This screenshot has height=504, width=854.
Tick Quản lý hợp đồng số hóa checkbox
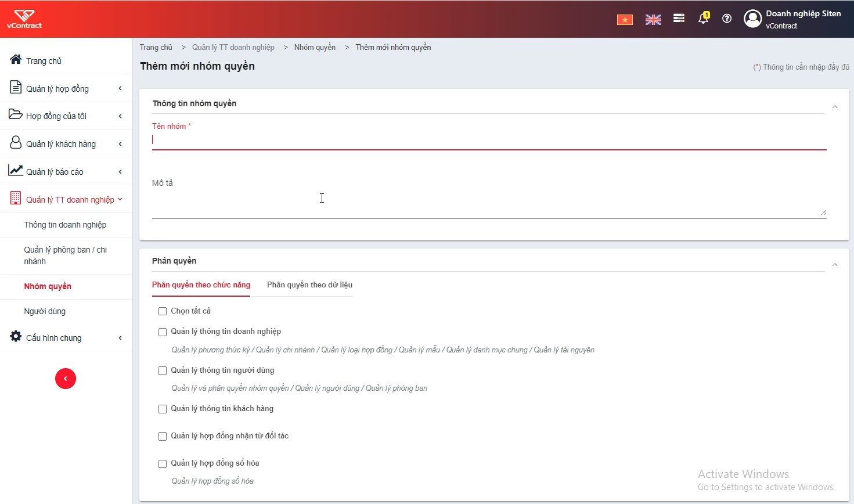[x=163, y=464]
